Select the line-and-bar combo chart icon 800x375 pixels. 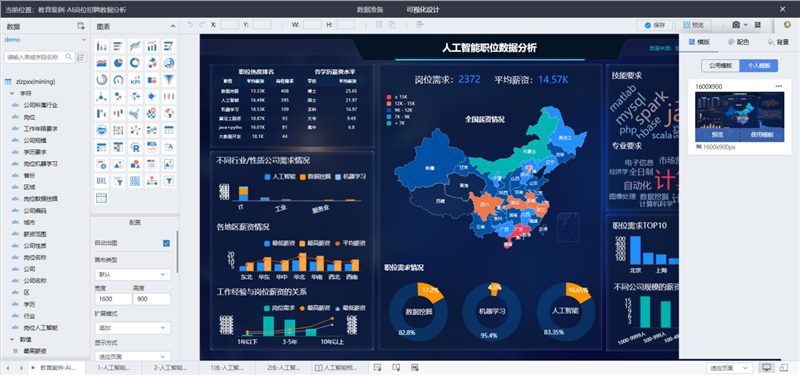pos(152,46)
